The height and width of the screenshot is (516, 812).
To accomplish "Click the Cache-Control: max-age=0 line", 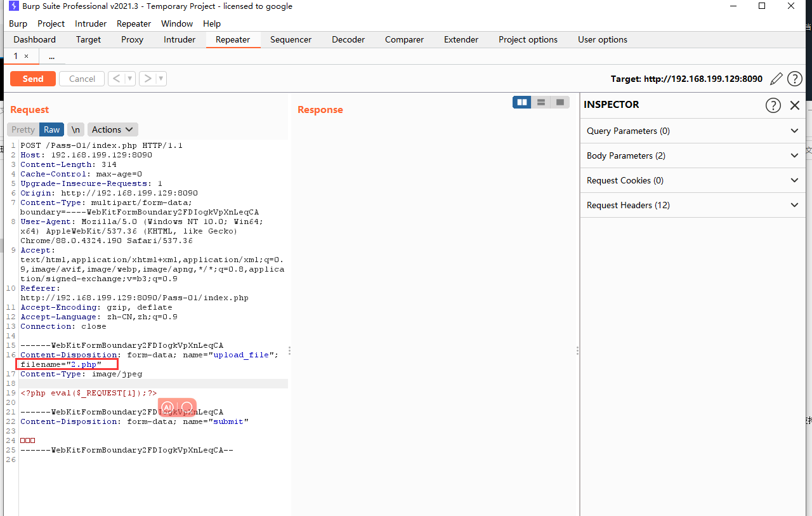I will click(81, 174).
